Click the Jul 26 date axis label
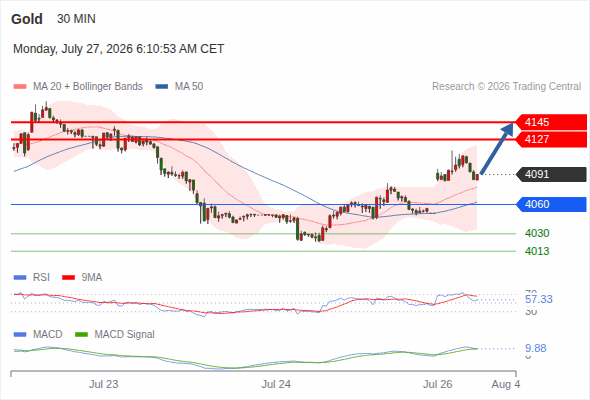Screen dimensions: 590x400 coord(437,384)
